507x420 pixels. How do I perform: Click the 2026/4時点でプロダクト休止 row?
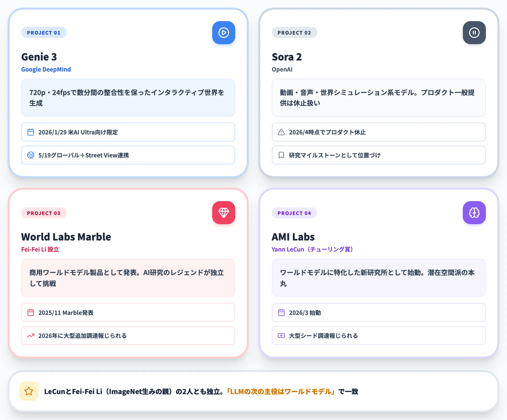click(379, 132)
